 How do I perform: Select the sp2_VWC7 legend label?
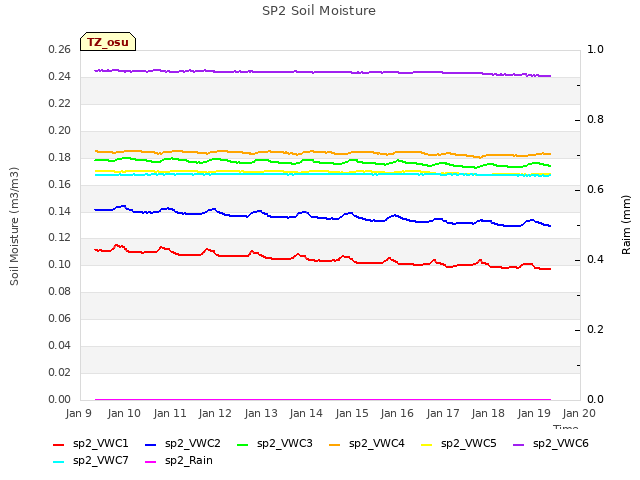(x=101, y=461)
